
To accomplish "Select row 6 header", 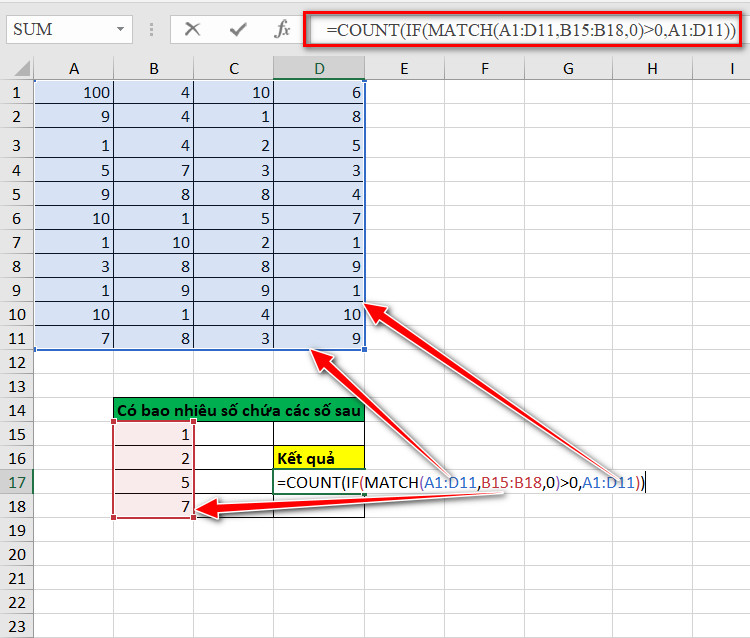I will pyautogui.click(x=17, y=219).
